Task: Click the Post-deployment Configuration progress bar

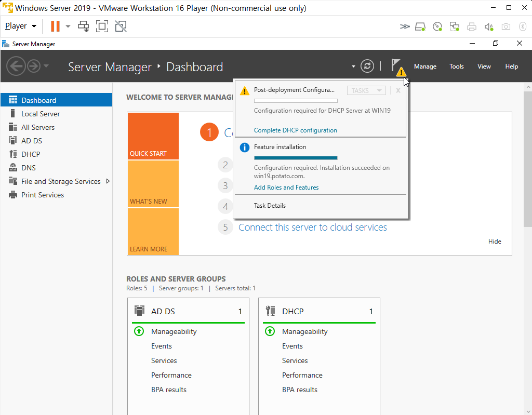Action: 296,101
